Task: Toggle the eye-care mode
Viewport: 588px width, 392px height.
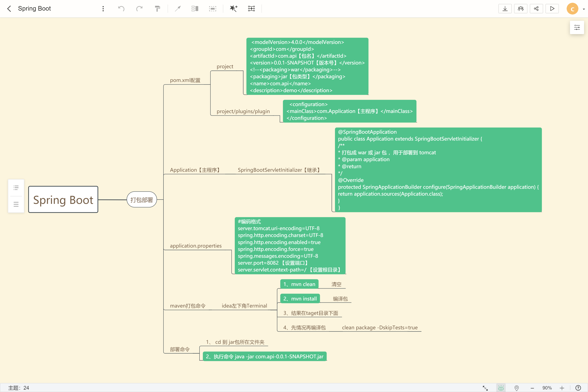Action: (x=501, y=388)
